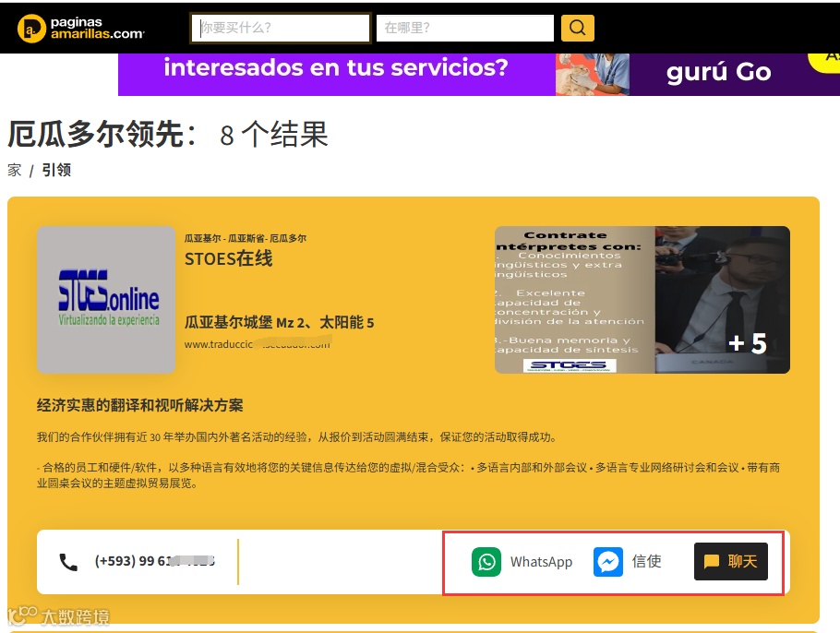Click the heading '经济实惠的翻译和视听解决方案'

139,405
